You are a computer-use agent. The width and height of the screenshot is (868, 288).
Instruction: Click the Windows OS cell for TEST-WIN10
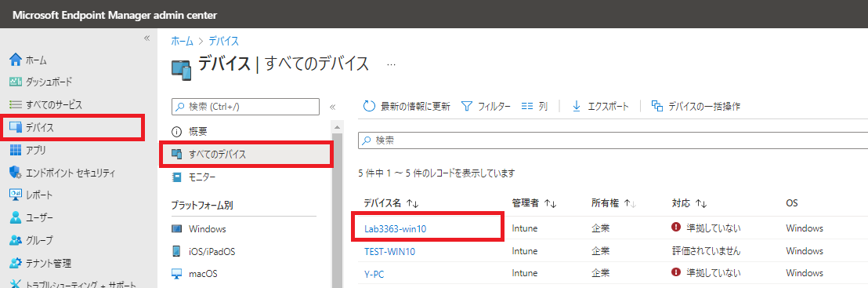point(805,251)
